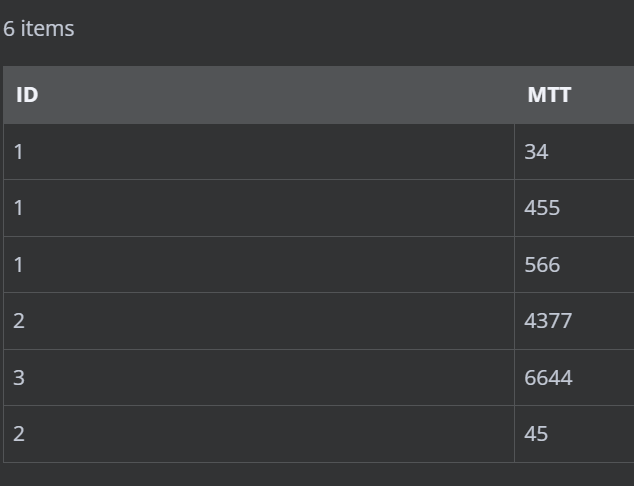Select the table row with ID 3

319,377
